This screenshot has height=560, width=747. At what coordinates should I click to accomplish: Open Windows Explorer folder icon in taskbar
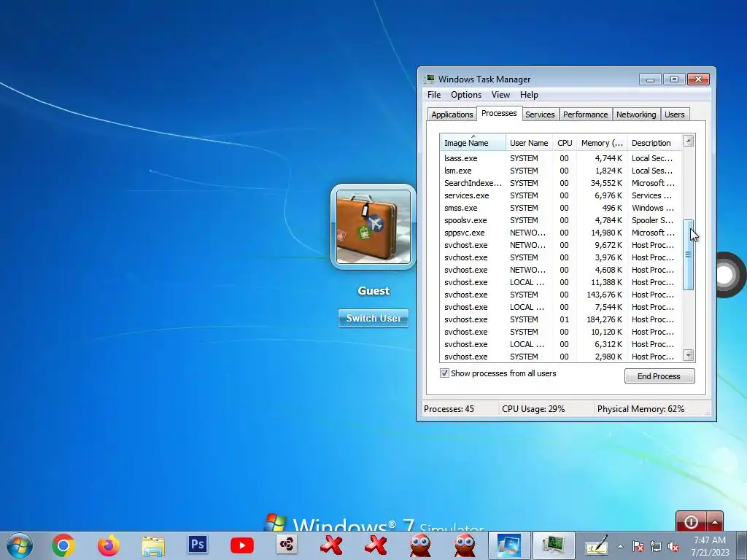(x=153, y=546)
